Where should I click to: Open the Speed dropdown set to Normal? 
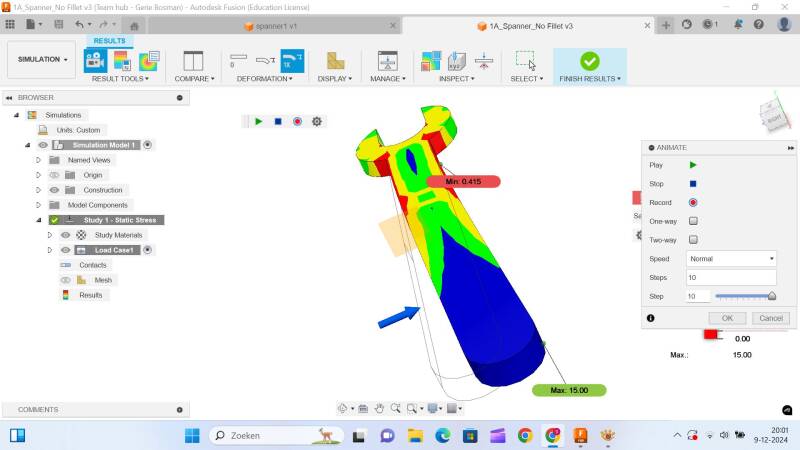731,259
